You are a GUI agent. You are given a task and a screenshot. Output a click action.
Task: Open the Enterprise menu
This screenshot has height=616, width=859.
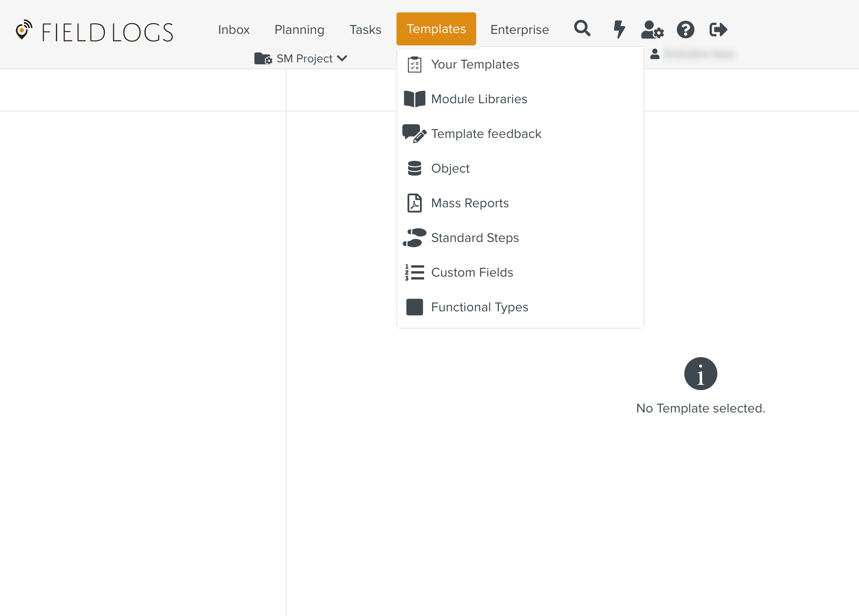click(520, 30)
